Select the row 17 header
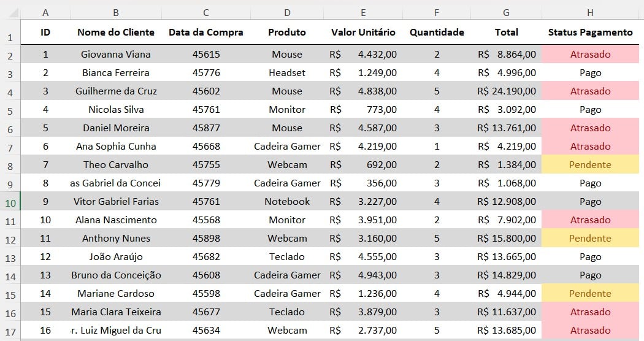Image resolution: width=644 pixels, height=341 pixels. click(x=10, y=331)
